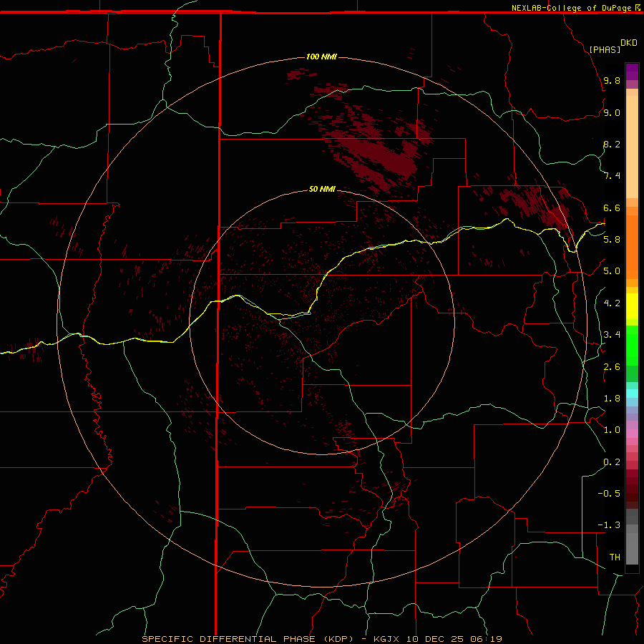Click the gray color scale segment beside TH

click(632, 550)
